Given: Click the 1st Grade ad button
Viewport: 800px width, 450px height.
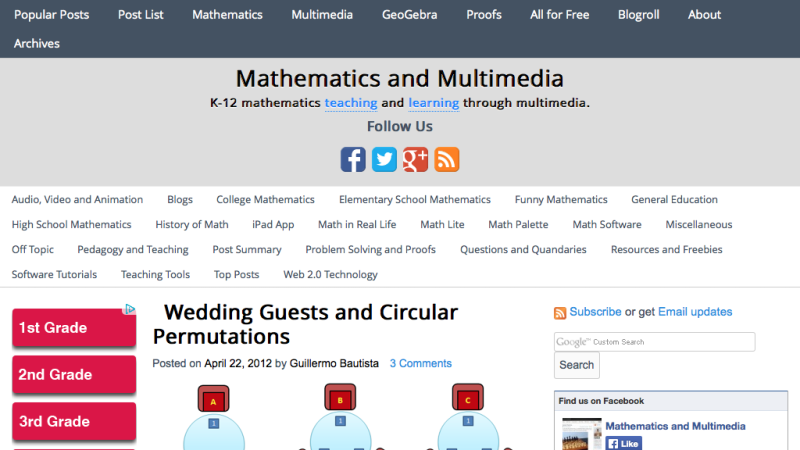Looking at the screenshot, I should [x=74, y=328].
